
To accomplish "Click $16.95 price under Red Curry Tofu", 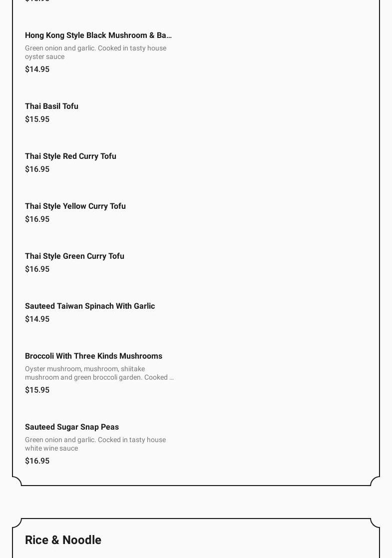I will 37,169.
